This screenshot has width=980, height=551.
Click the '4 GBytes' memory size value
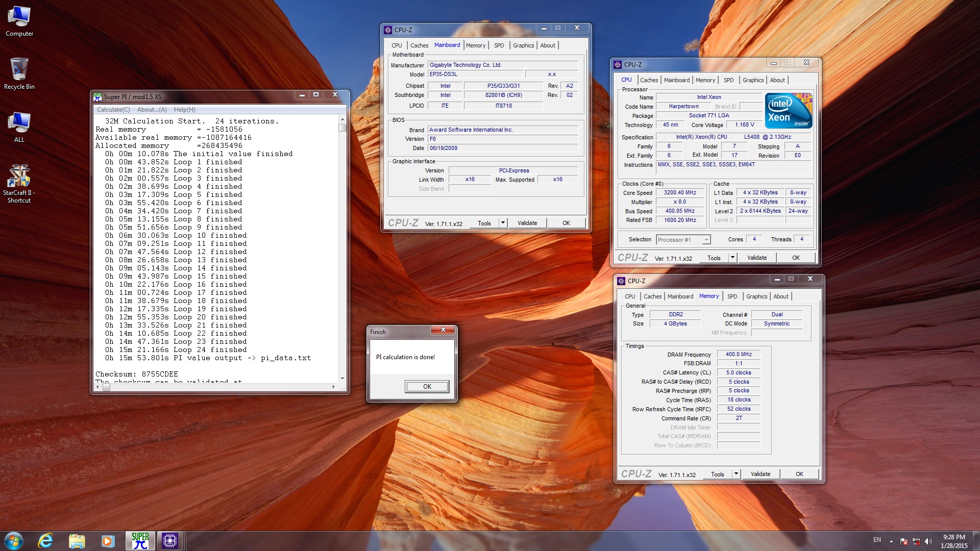(x=675, y=324)
